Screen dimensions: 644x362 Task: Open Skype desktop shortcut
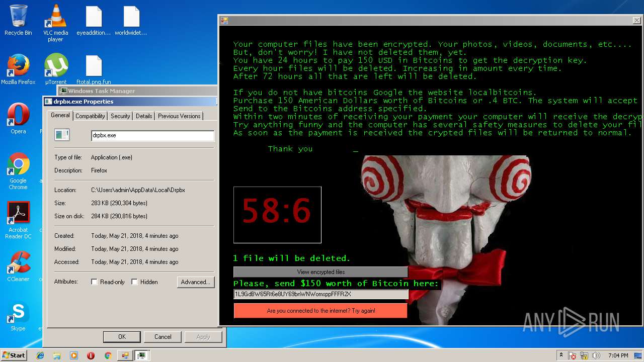(x=18, y=316)
